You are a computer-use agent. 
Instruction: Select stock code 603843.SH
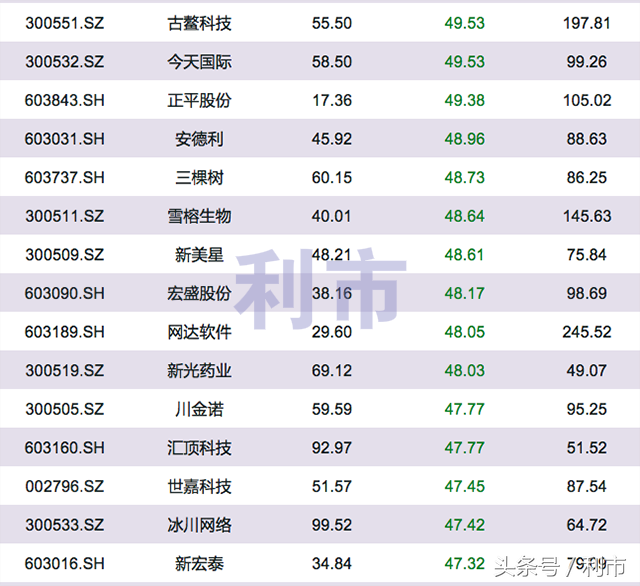[64, 100]
